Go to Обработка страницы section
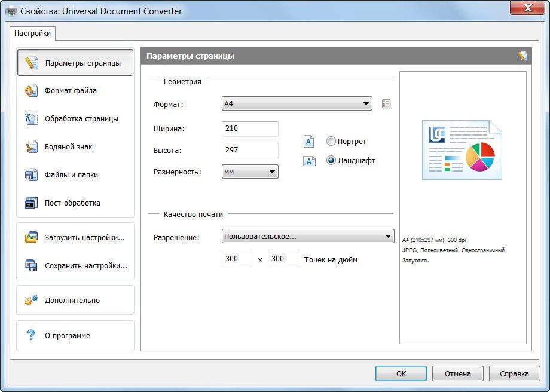Viewport: 550px width, 392px height. (x=75, y=118)
